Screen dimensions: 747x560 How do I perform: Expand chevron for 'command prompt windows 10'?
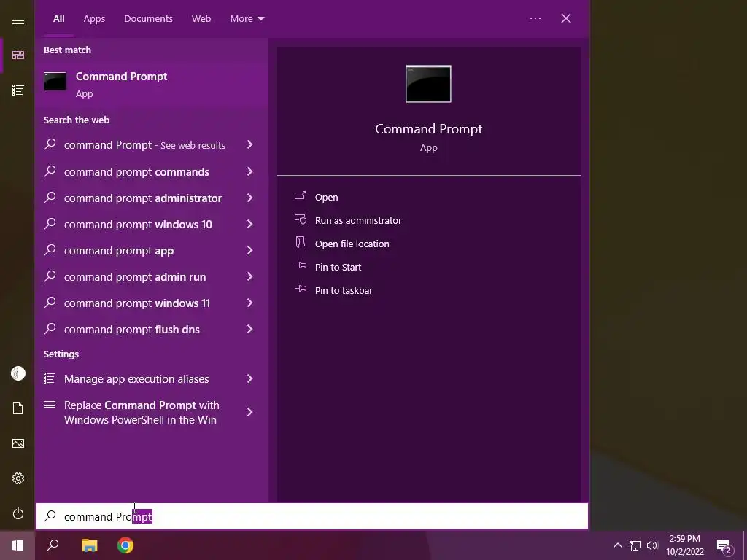coord(249,224)
